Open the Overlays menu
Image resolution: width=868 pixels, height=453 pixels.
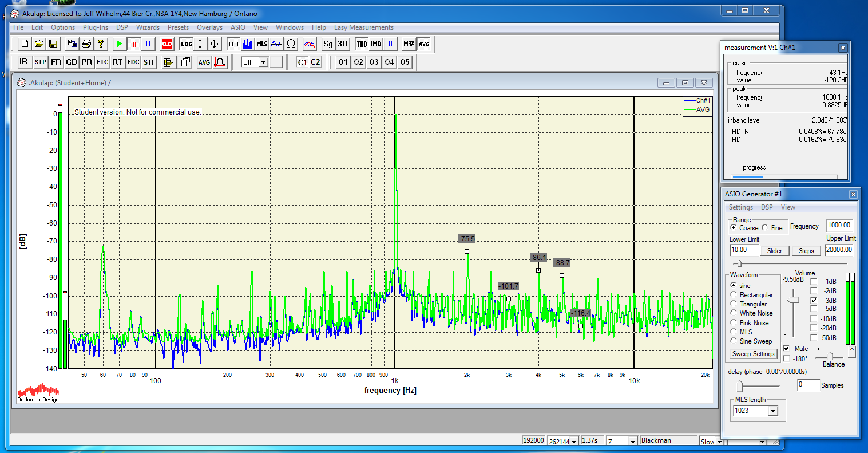coord(209,27)
